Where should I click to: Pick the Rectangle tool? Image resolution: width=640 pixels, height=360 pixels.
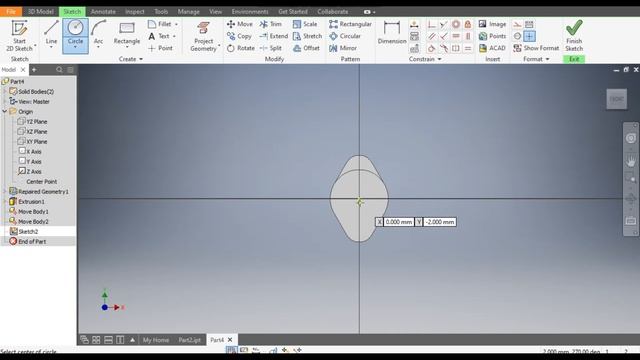[127, 33]
